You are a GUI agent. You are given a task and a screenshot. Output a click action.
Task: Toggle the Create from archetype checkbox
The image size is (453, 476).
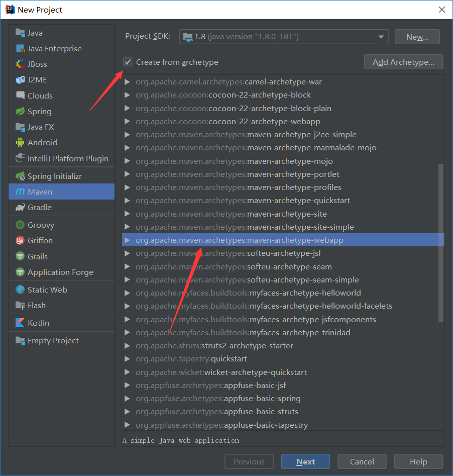point(128,62)
